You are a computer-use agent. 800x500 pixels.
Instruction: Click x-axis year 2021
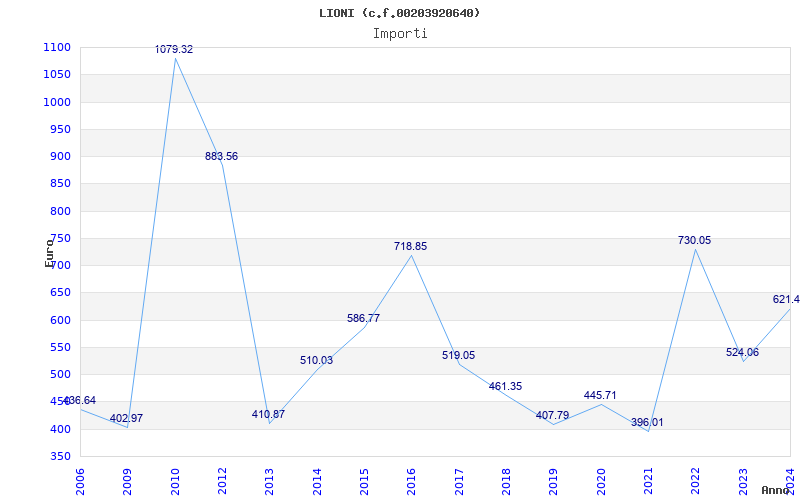(x=648, y=482)
